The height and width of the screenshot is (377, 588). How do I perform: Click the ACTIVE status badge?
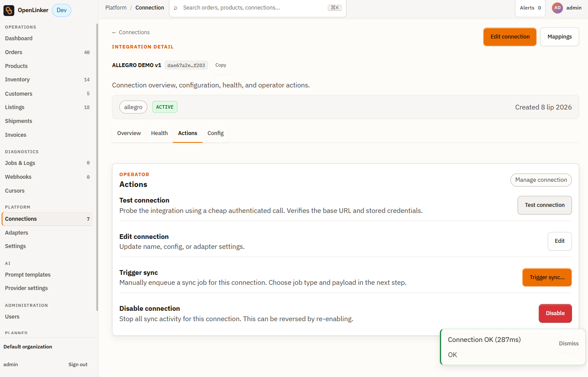165,107
